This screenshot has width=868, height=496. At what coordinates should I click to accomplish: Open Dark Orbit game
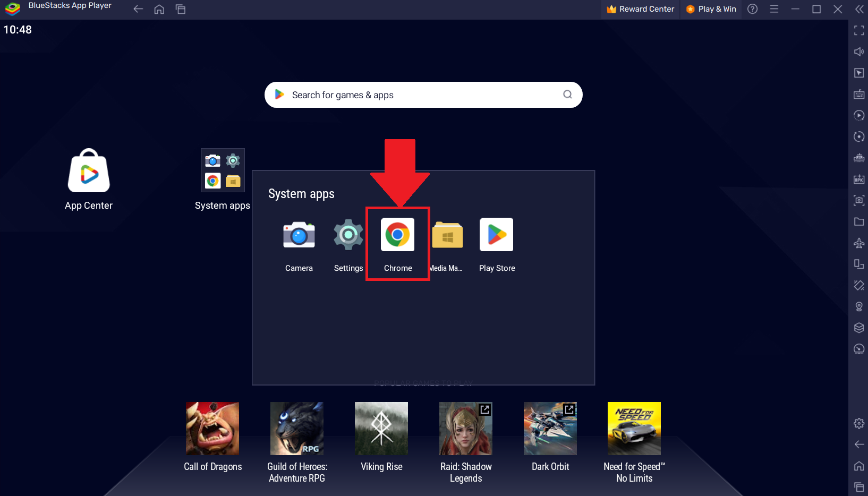(x=550, y=428)
